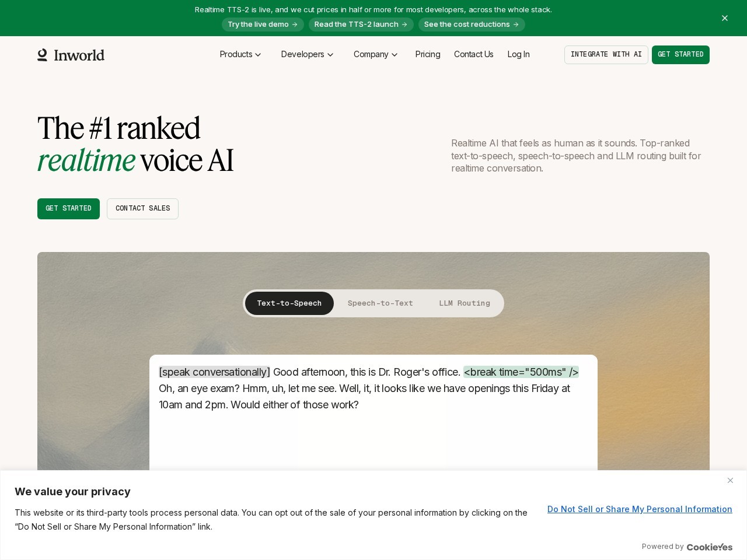The image size is (747, 560).
Task: Dismiss the green announcement banner
Action: [x=725, y=18]
